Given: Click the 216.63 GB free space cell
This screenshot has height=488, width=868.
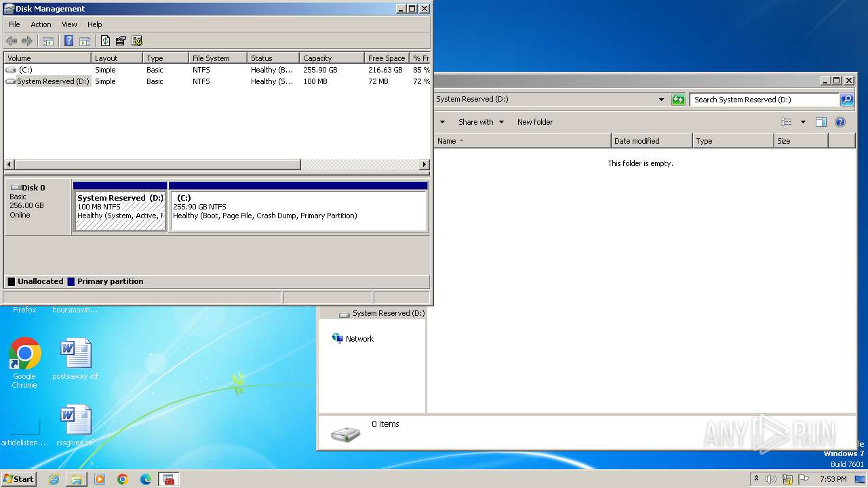Looking at the screenshot, I should (x=385, y=70).
